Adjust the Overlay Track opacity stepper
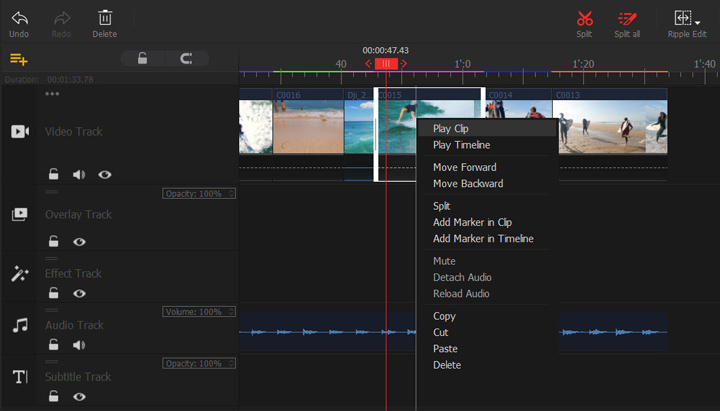The image size is (720, 411). point(231,193)
